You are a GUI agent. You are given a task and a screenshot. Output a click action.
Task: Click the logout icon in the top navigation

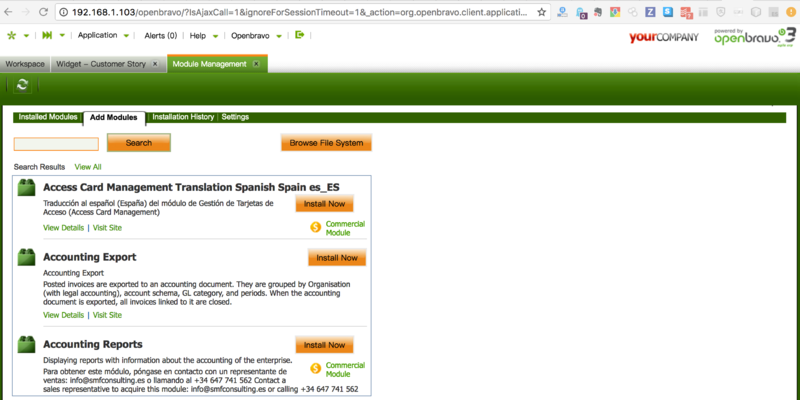coord(299,35)
